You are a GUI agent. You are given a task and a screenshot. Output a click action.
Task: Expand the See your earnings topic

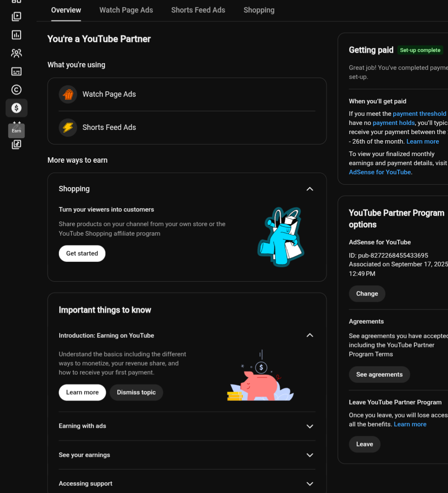[x=187, y=455]
